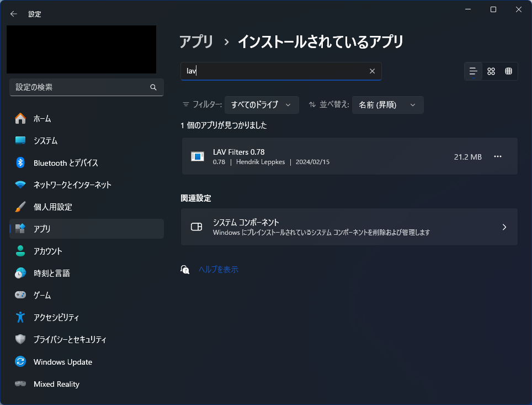Screen dimensions: 532x405
Task: Switch to grid view layout
Action: pyautogui.click(x=491, y=71)
